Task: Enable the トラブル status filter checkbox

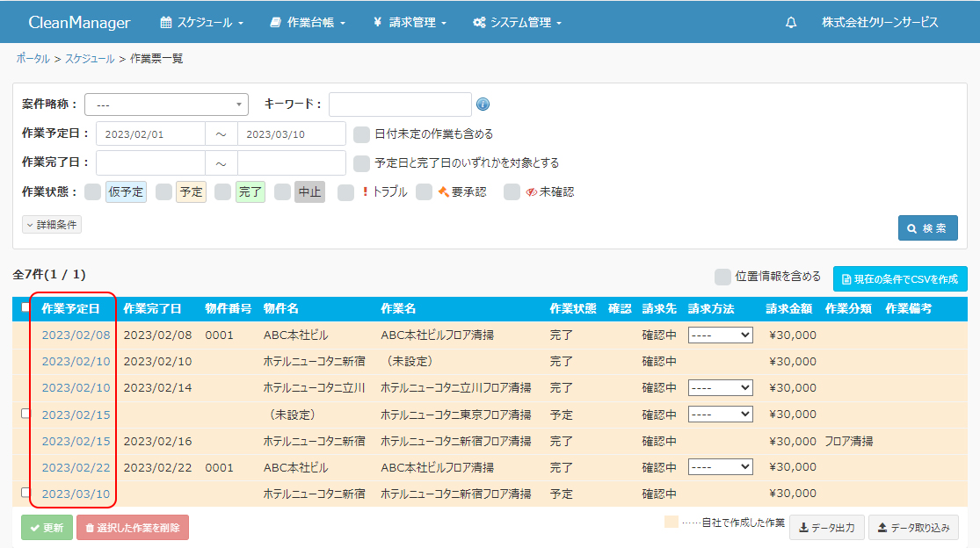Action: coord(345,192)
